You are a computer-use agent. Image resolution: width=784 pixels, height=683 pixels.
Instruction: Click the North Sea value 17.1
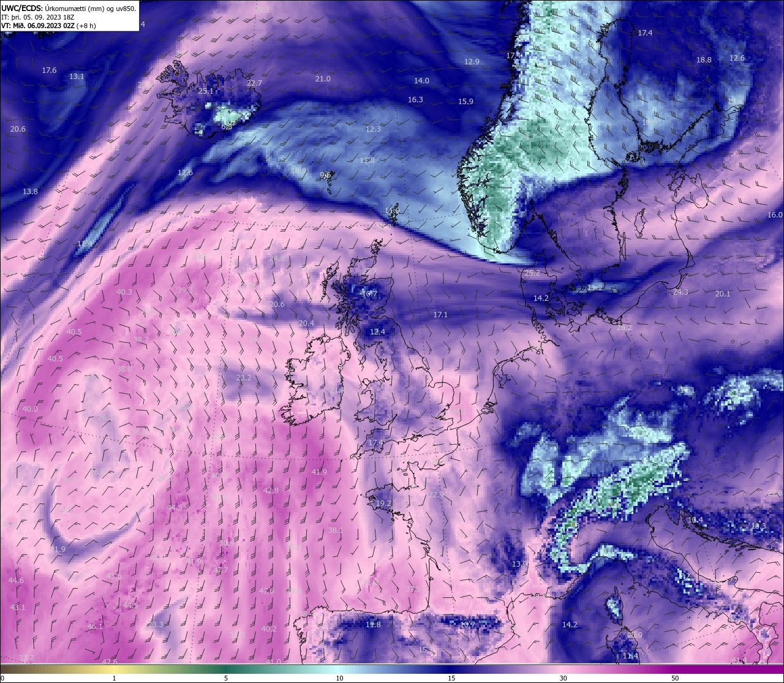pyautogui.click(x=440, y=315)
